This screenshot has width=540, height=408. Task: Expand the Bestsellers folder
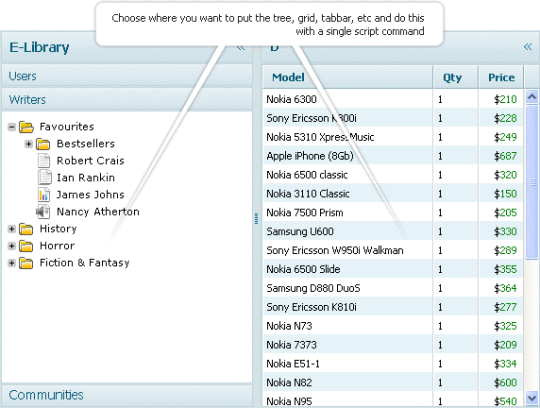pyautogui.click(x=29, y=144)
